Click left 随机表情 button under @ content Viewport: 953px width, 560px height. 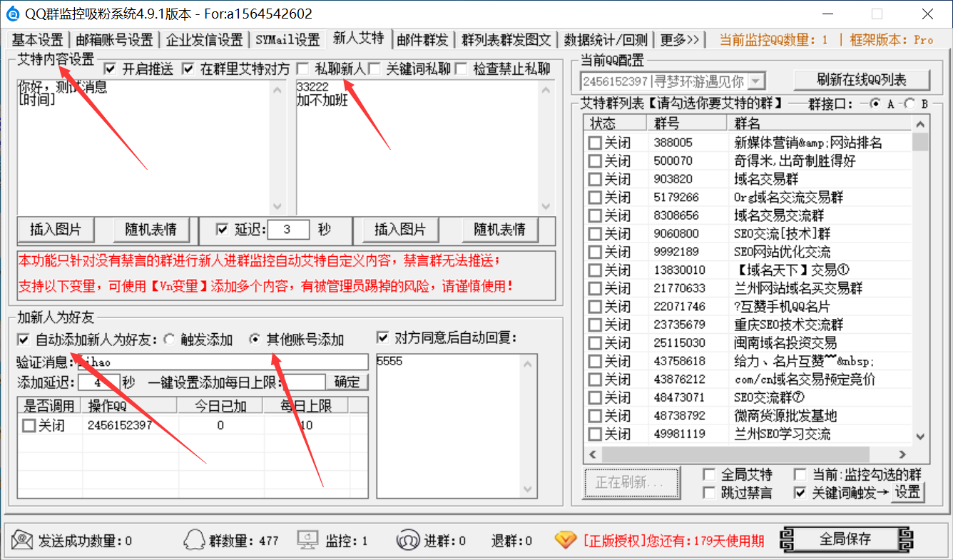pyautogui.click(x=151, y=230)
